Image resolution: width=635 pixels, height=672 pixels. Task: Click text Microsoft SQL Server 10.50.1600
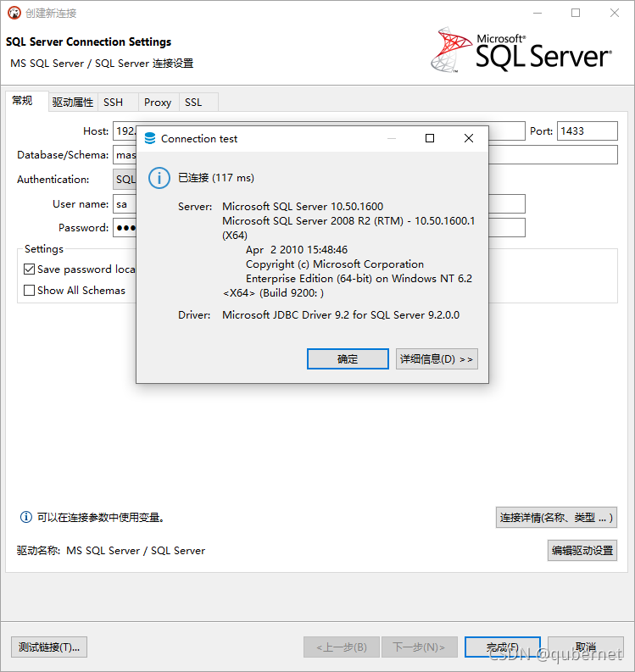pyautogui.click(x=303, y=207)
